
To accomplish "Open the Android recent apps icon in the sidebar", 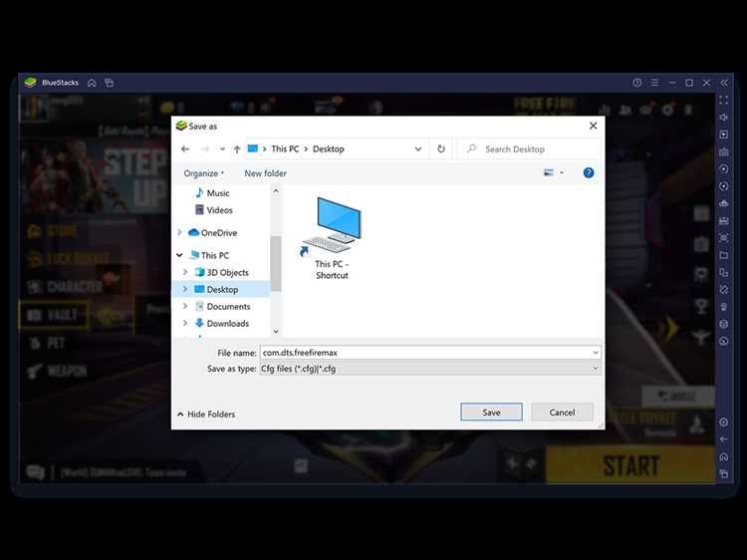I will coord(724,473).
